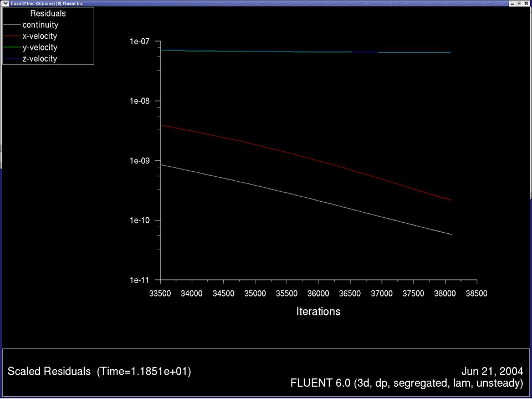
Task: Click the "1e-11" y-axis label
Action: 140,280
